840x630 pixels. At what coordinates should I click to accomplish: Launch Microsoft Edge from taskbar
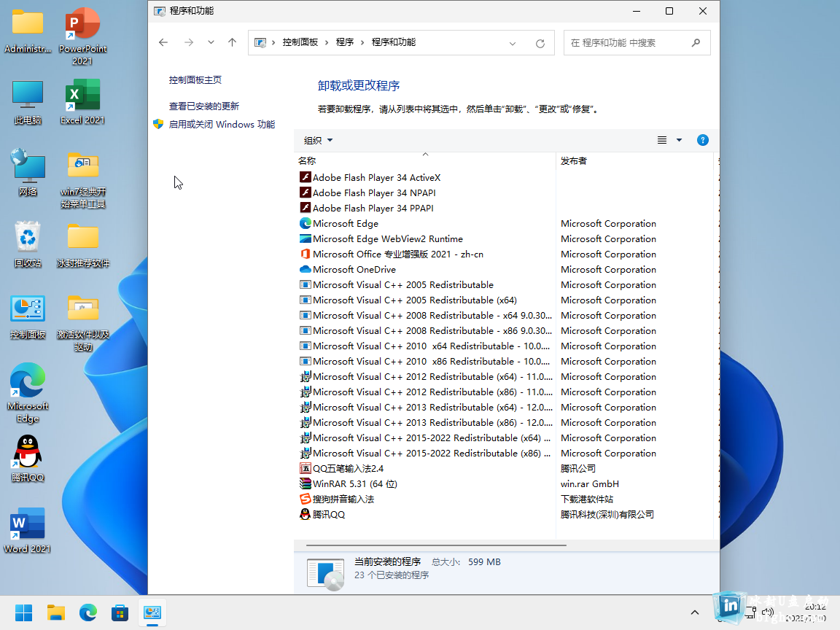coord(87,612)
